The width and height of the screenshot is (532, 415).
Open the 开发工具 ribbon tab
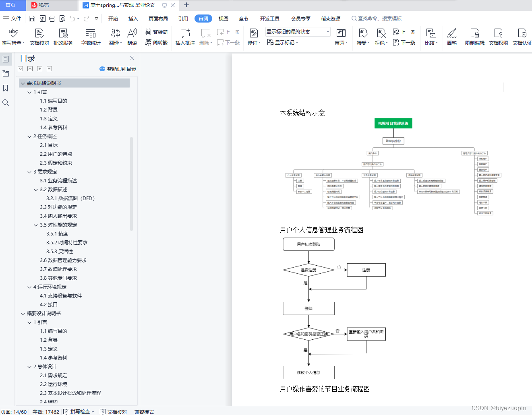click(x=270, y=19)
